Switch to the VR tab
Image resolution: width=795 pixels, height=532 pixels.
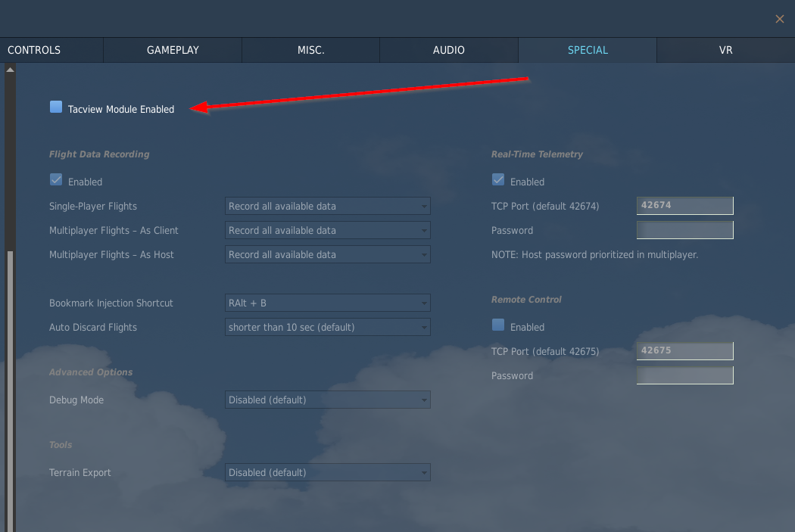pos(725,50)
